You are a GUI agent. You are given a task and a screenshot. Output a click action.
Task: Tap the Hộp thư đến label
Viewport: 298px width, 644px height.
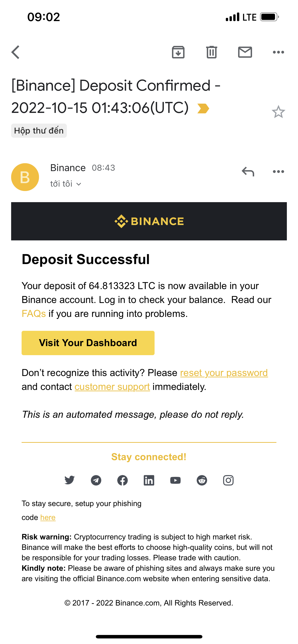(39, 131)
